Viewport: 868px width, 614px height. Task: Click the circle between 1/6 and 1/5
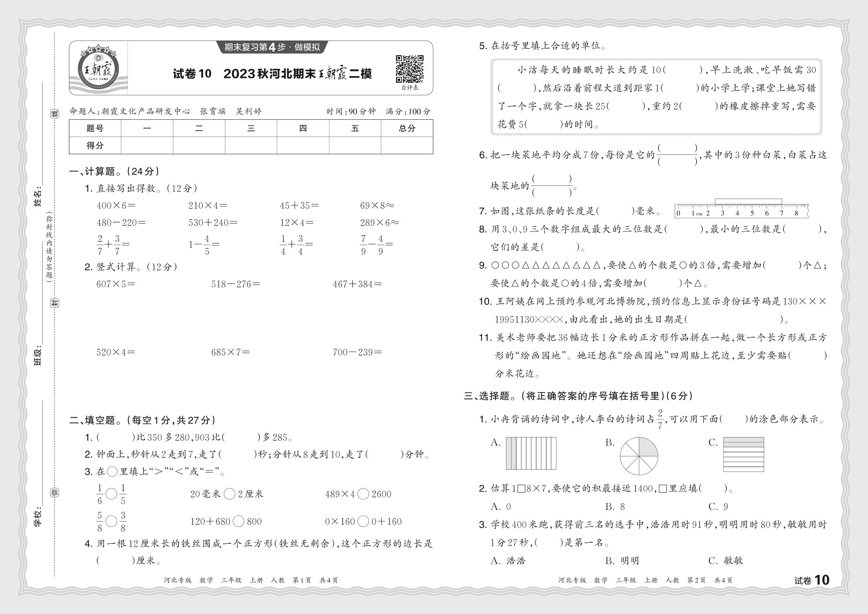pyautogui.click(x=111, y=494)
